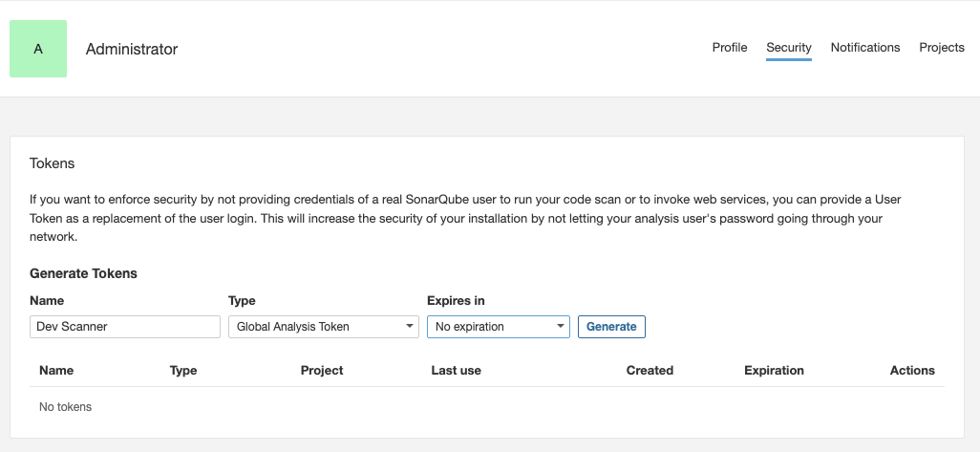Click the token name field containing Dev Scanner
This screenshot has height=452, width=980.
[125, 327]
